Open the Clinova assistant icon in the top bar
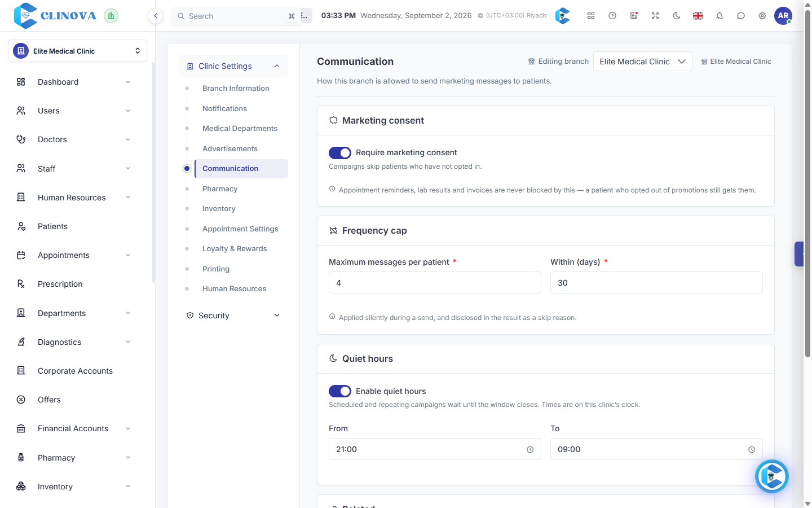 click(x=563, y=16)
